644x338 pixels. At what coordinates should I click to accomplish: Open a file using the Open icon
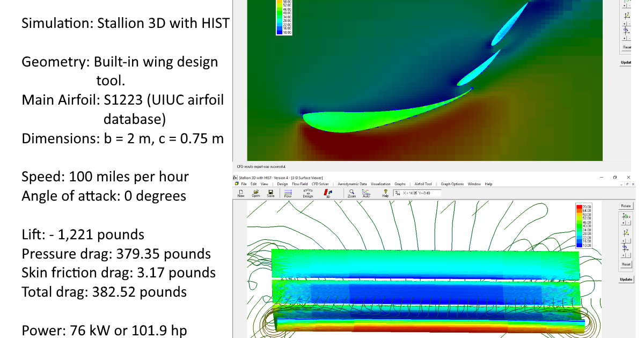coord(255,192)
